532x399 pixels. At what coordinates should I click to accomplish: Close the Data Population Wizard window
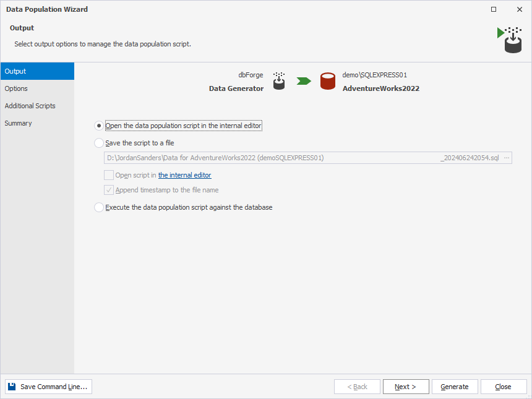(x=520, y=9)
